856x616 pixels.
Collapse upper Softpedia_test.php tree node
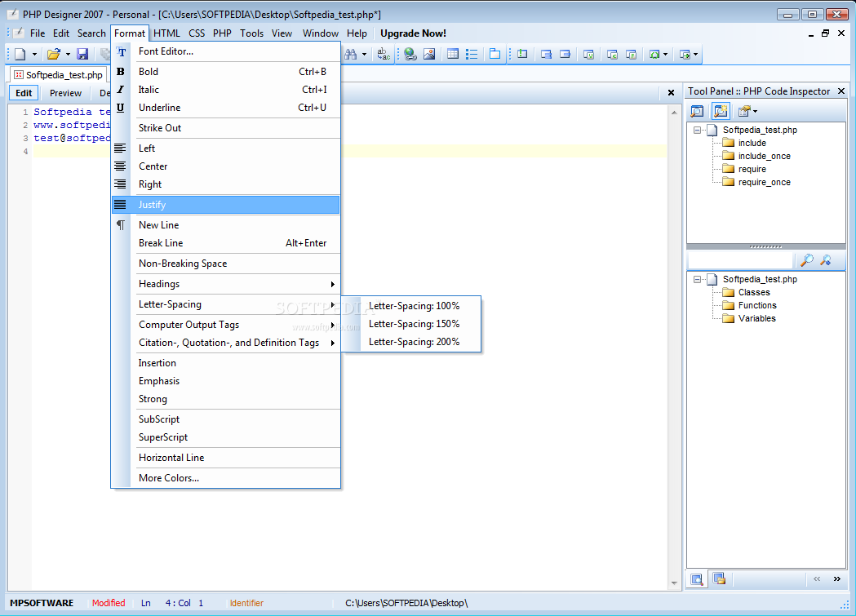(x=697, y=130)
